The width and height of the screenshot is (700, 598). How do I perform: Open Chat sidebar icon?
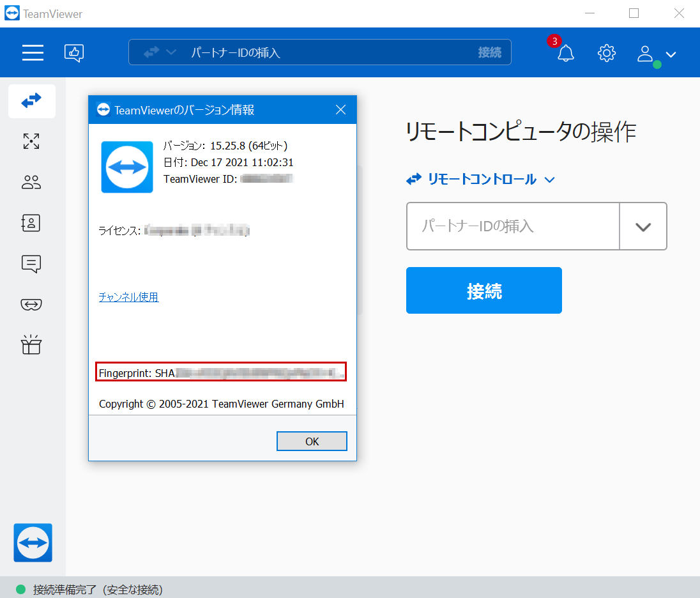coord(31,263)
